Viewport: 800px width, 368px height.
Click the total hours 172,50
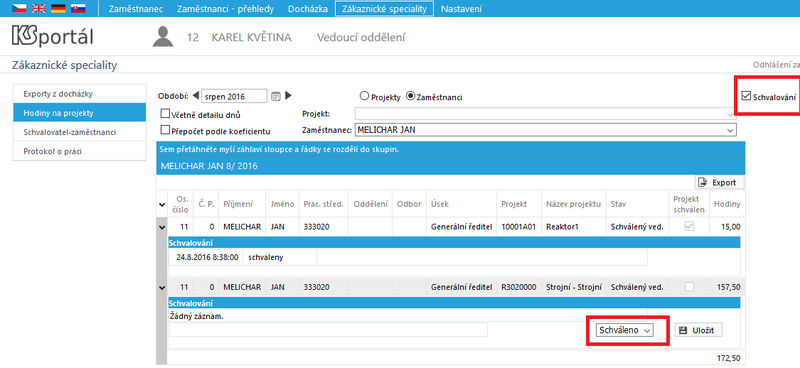728,358
